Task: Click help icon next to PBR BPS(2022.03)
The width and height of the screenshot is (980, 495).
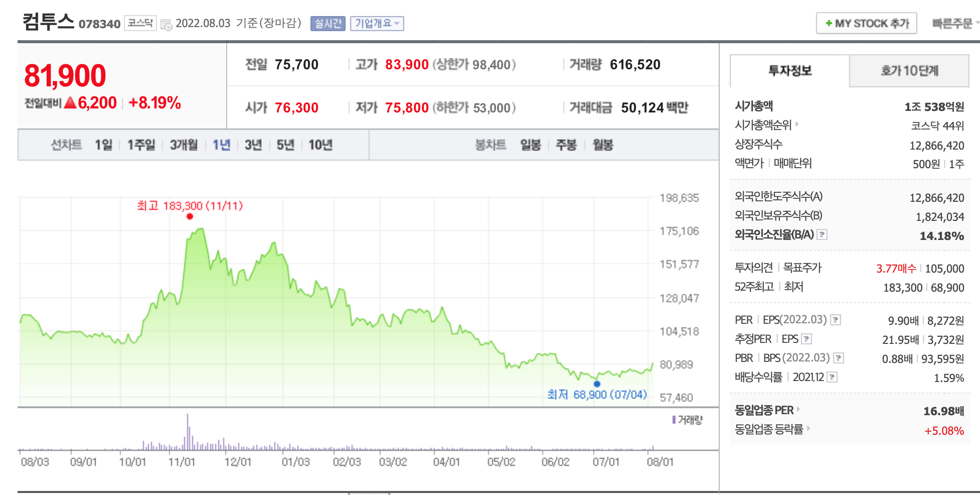Action: pos(839,358)
